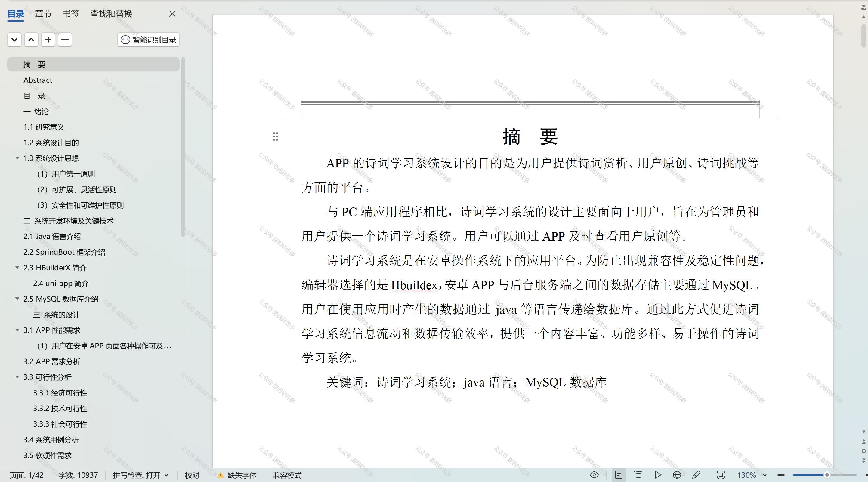Screen dimensions: 868x482
Task: Click the 页面: 1/42 page indicator
Action: 26,475
